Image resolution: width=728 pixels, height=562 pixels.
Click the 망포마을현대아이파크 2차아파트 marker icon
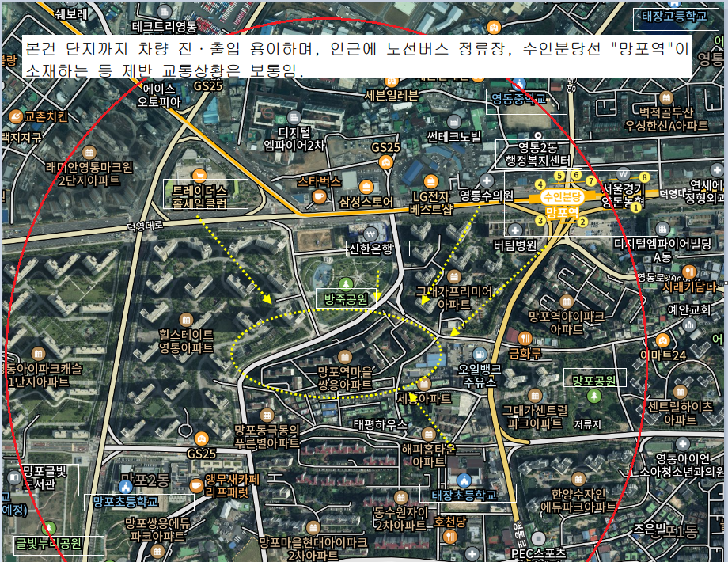click(313, 528)
